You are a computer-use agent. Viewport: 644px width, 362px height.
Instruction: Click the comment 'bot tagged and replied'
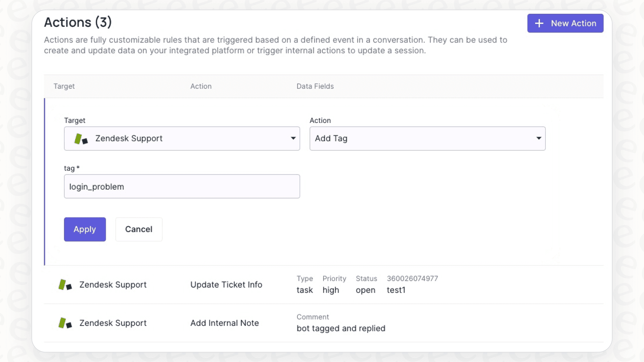tap(341, 328)
